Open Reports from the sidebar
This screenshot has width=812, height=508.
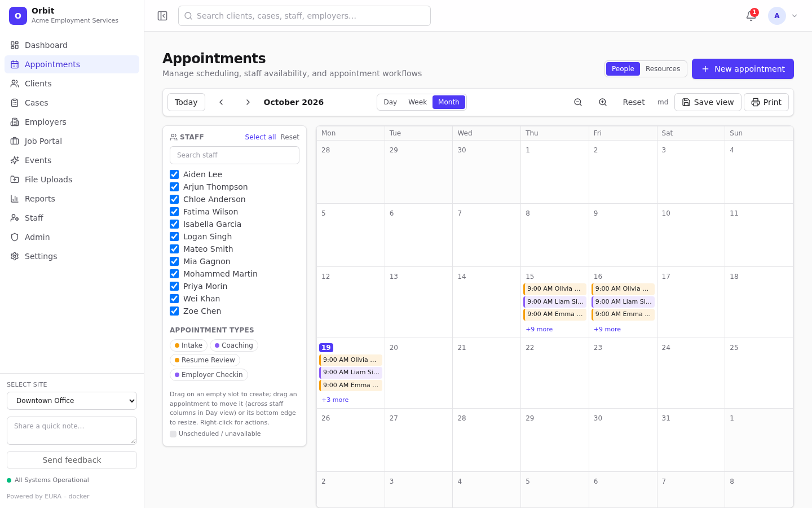pyautogui.click(x=72, y=199)
